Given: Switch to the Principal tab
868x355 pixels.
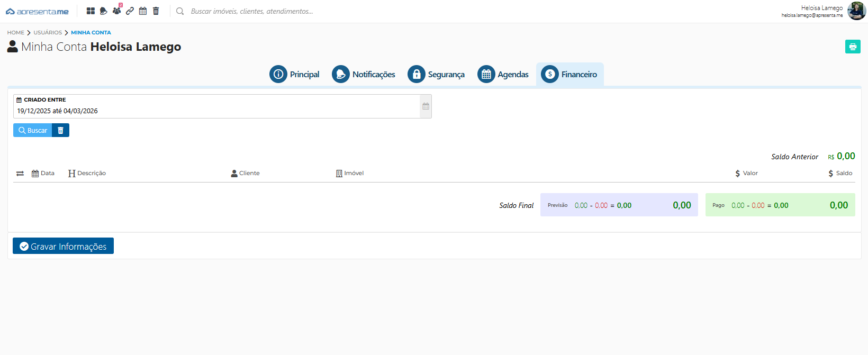Looking at the screenshot, I should [295, 75].
